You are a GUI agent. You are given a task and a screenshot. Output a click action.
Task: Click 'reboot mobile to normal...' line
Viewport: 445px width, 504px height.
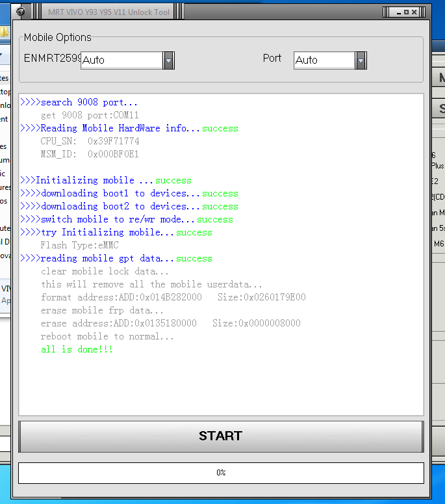pyautogui.click(x=107, y=336)
